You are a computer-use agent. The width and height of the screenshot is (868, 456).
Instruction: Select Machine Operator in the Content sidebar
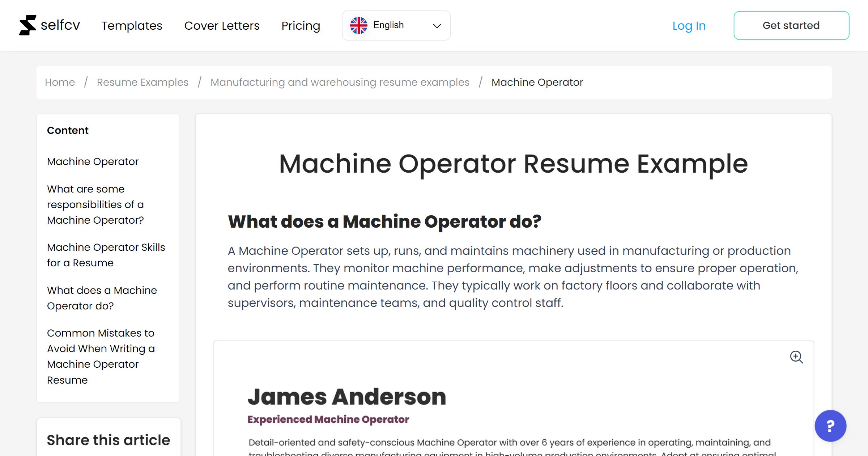tap(93, 161)
